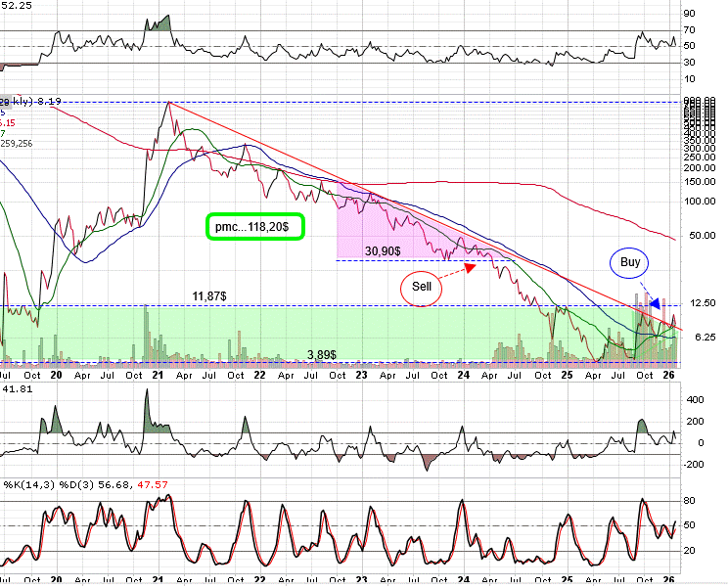Select the blue arrowhead below Buy
Viewport: 728px width, 588px height.
coord(655,302)
